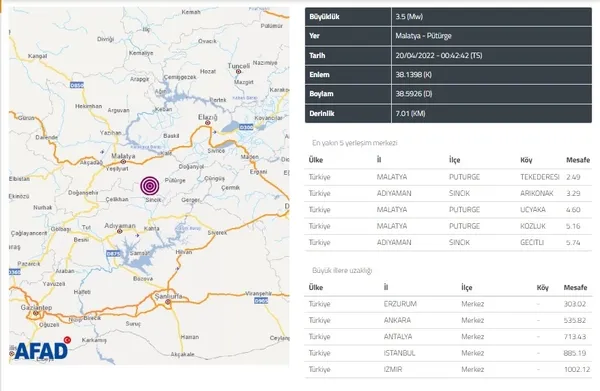Click the 2.49 distance value
The width and height of the screenshot is (600, 391).
[x=573, y=177]
